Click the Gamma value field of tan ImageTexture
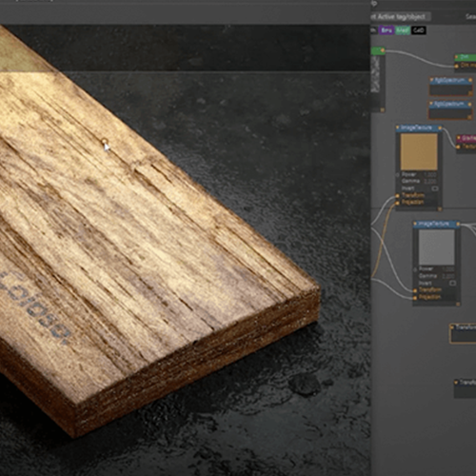This screenshot has width=476, height=476. point(431,182)
